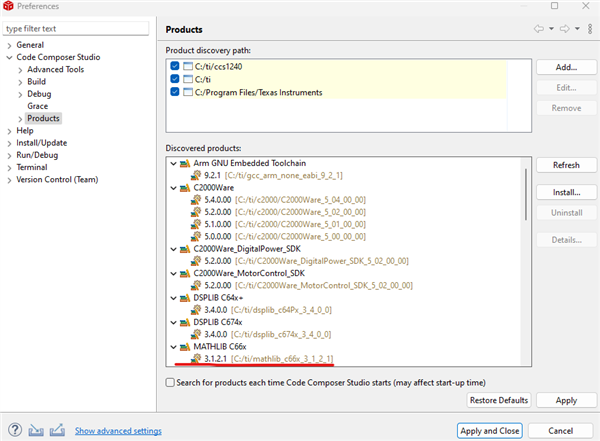
Task: Click the back navigation arrow icon
Action: tap(539, 29)
